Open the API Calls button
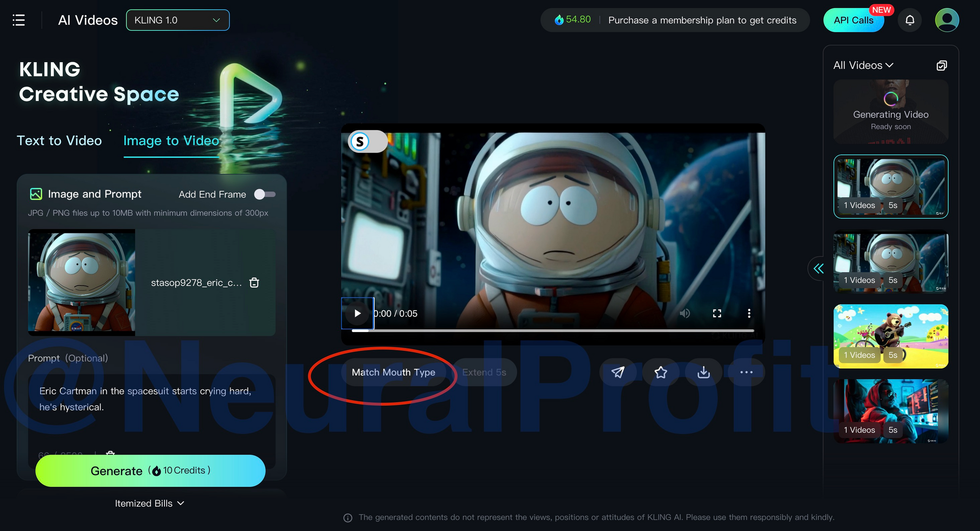The image size is (980, 531). [x=854, y=20]
